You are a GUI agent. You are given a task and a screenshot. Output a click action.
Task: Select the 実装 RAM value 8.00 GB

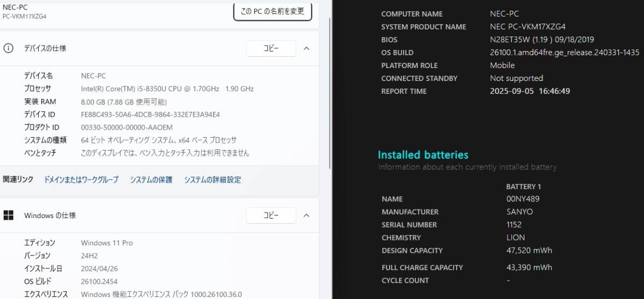click(x=124, y=102)
